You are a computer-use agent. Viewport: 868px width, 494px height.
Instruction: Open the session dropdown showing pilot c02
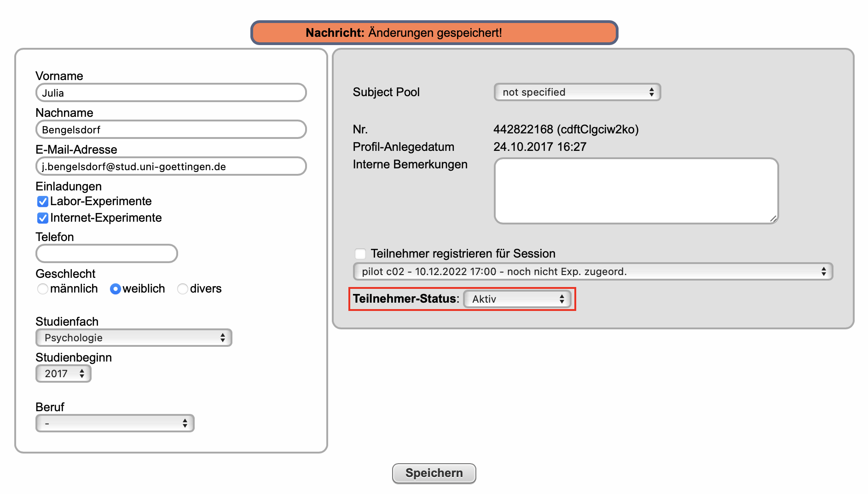tap(593, 271)
